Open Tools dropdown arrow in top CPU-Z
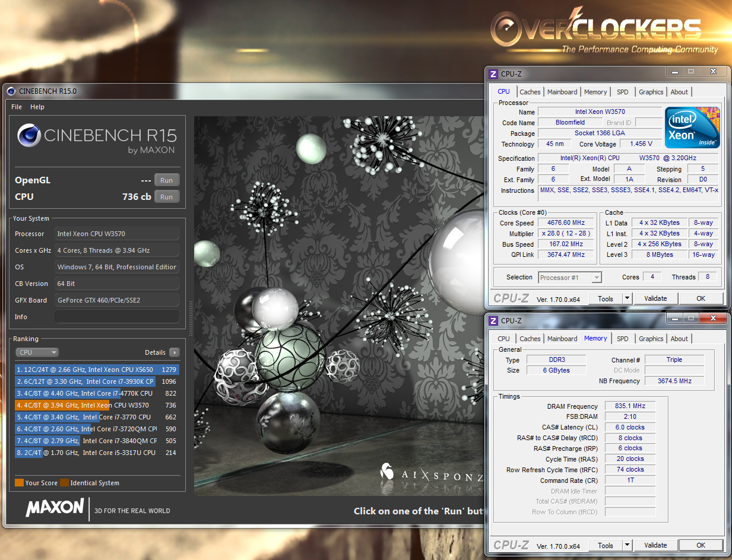Image resolution: width=732 pixels, height=560 pixels. coord(627,298)
